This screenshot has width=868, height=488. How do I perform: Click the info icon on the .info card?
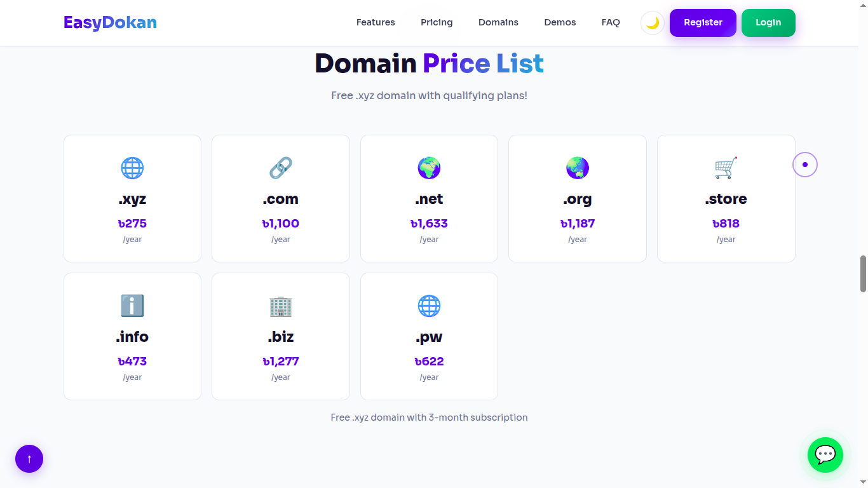(x=132, y=306)
